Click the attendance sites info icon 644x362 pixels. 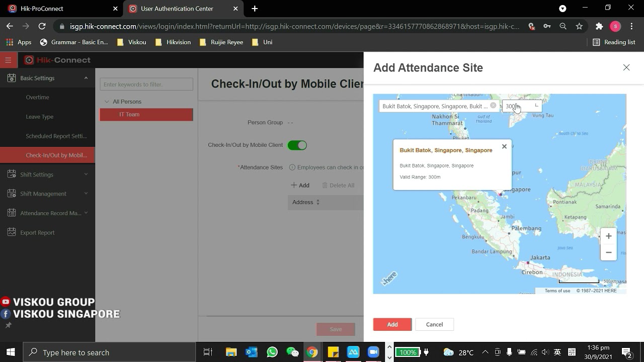[x=292, y=167]
